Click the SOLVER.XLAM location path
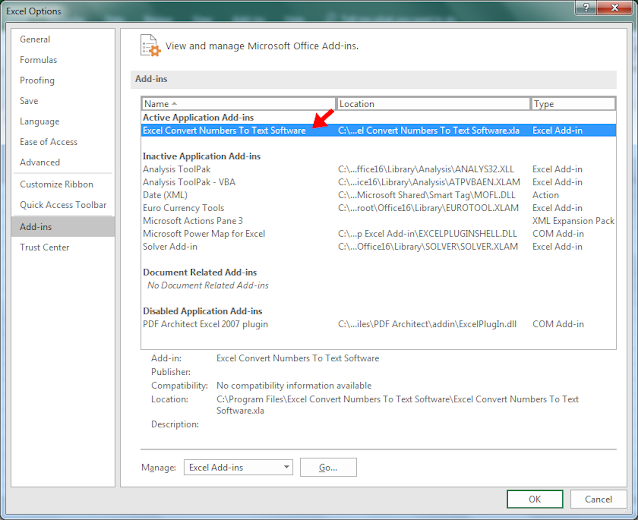 428,247
